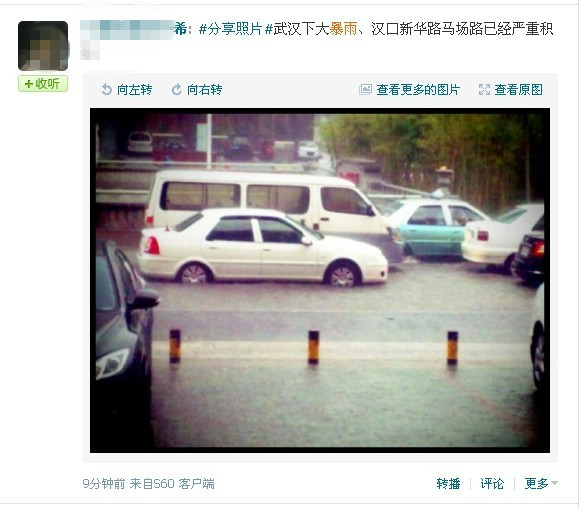This screenshot has width=582, height=509.
Task: Click 来自S60 客户端 source link
Action: [172, 484]
